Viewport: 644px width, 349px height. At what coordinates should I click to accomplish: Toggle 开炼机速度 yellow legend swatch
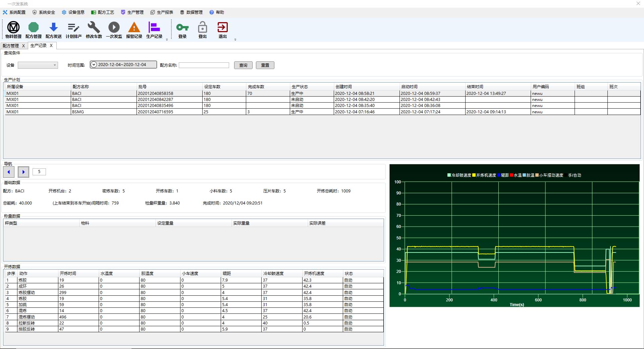point(474,175)
